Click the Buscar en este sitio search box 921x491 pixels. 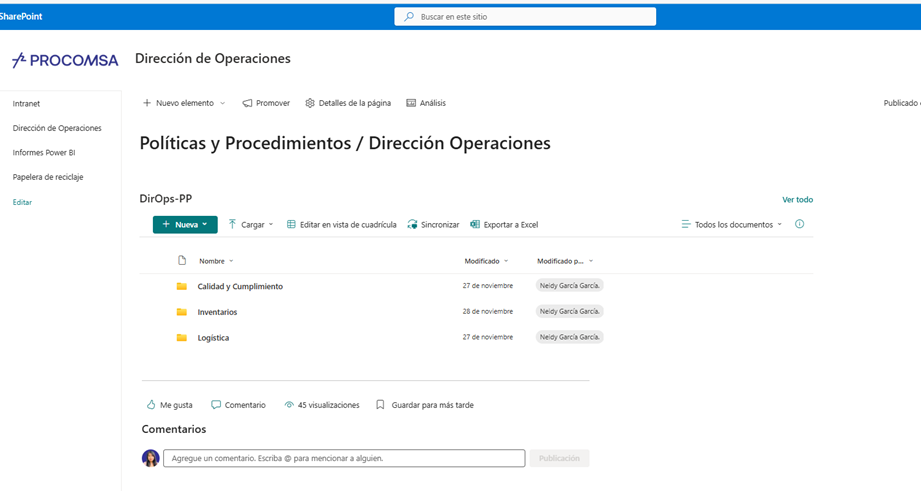[x=525, y=17]
